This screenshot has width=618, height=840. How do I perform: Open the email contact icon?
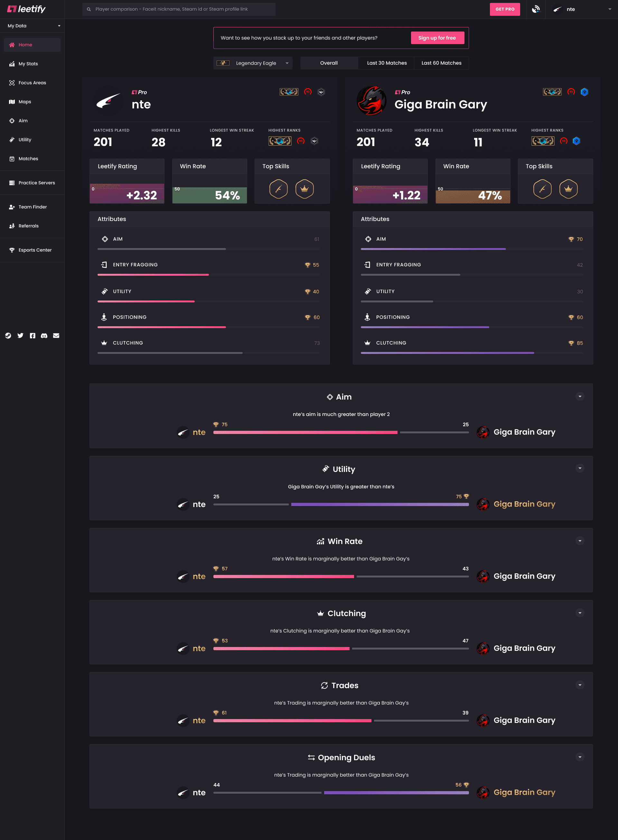click(x=56, y=336)
